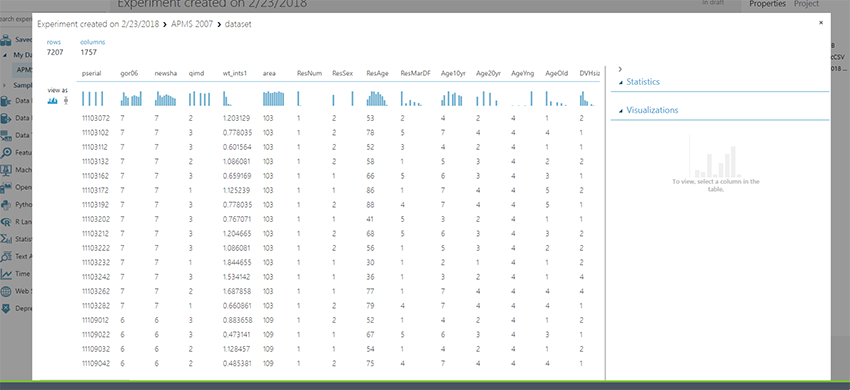This screenshot has height=390, width=850.
Task: Select the Age10yr column histogram
Action: point(452,99)
